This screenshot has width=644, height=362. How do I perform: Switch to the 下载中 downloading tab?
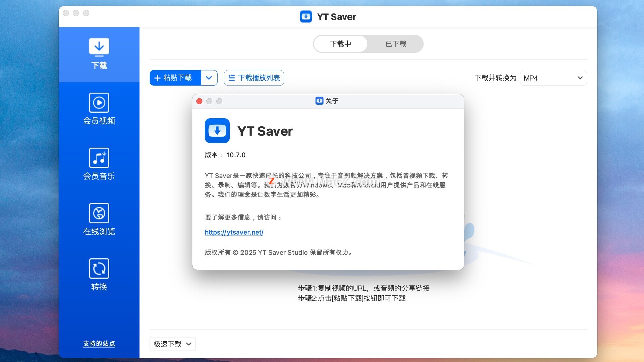click(341, 44)
